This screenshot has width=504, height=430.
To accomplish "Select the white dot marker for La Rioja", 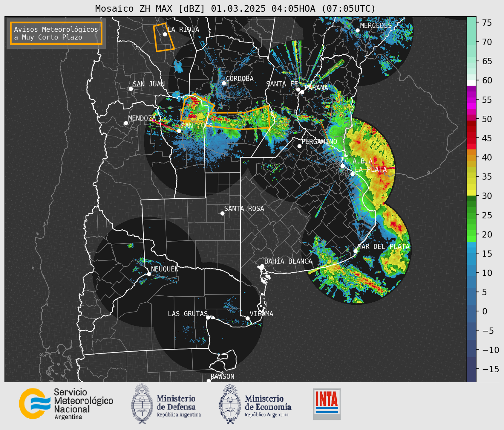I will point(165,34).
